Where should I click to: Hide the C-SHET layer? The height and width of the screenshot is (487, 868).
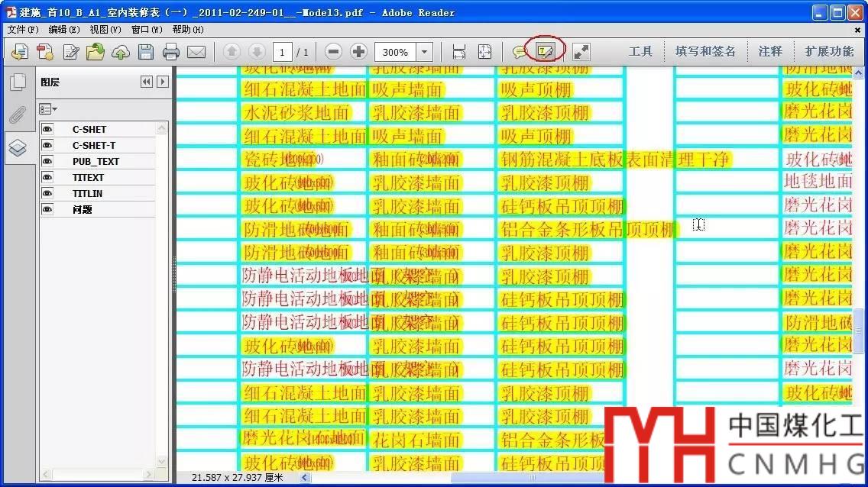click(47, 130)
